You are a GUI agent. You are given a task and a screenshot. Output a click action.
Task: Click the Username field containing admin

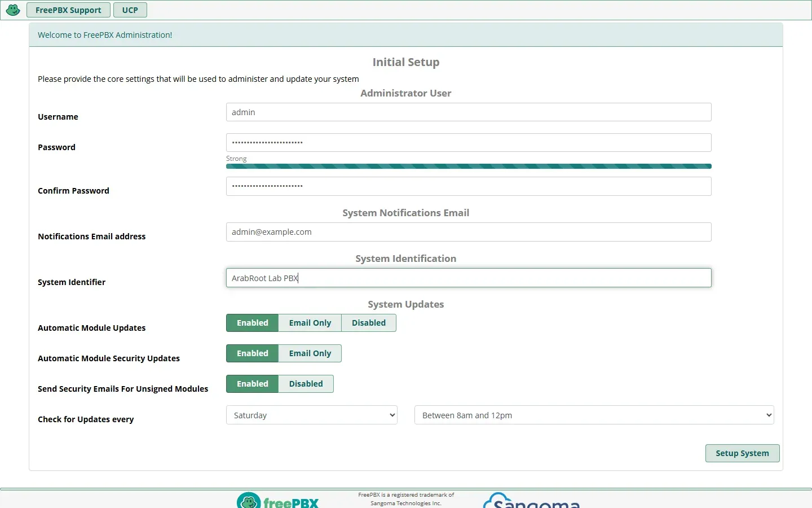(x=469, y=112)
